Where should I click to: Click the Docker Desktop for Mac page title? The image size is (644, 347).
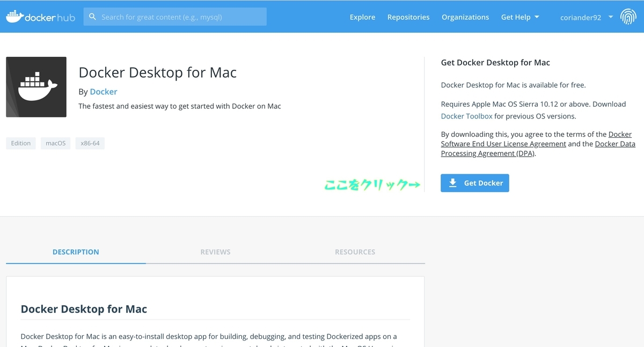pyautogui.click(x=158, y=72)
